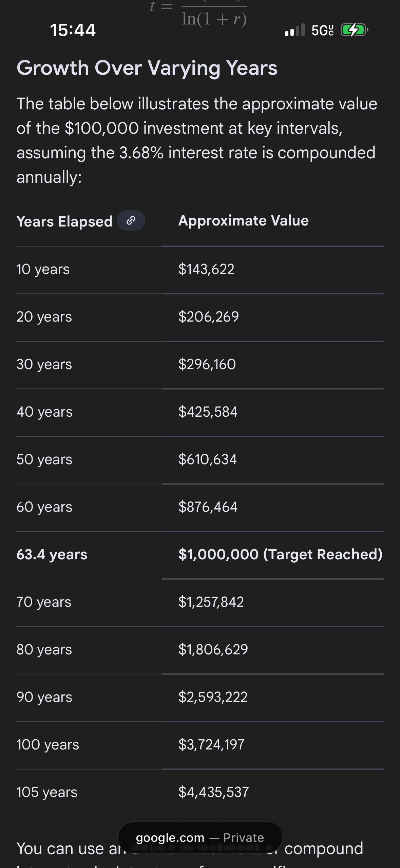Tap the $4,435,537 value cell

pos(214,792)
